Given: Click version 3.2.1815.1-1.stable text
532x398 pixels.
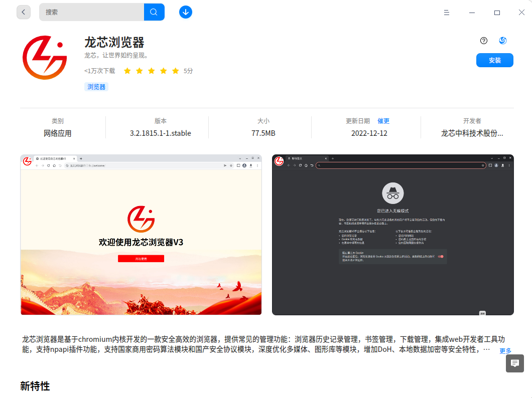Looking at the screenshot, I should pos(161,133).
